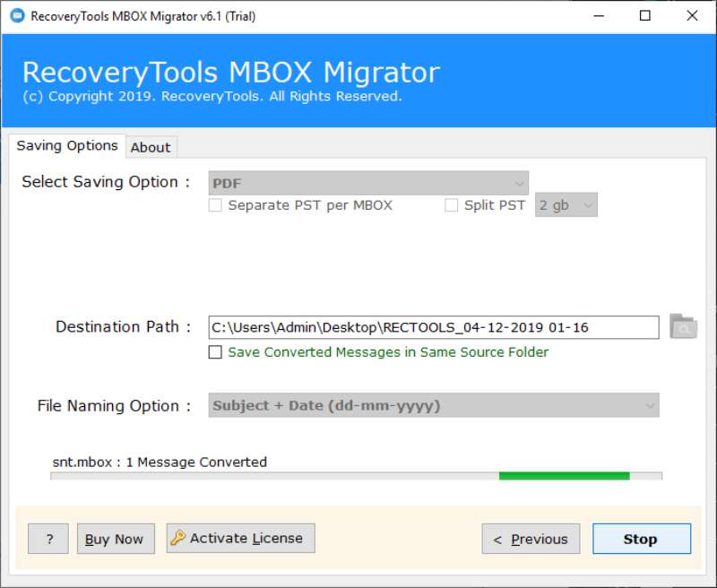Open the 2 gb split size dropdown
The image size is (717, 588).
click(566, 205)
